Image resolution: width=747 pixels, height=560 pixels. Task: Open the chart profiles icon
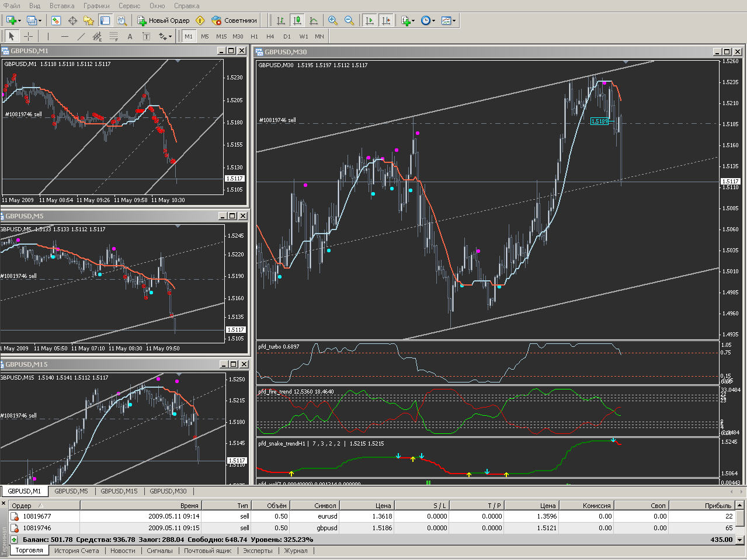32,20
